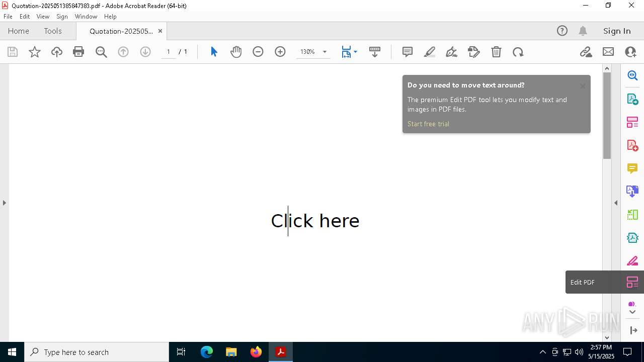Click the fill and sign icon

[474, 52]
